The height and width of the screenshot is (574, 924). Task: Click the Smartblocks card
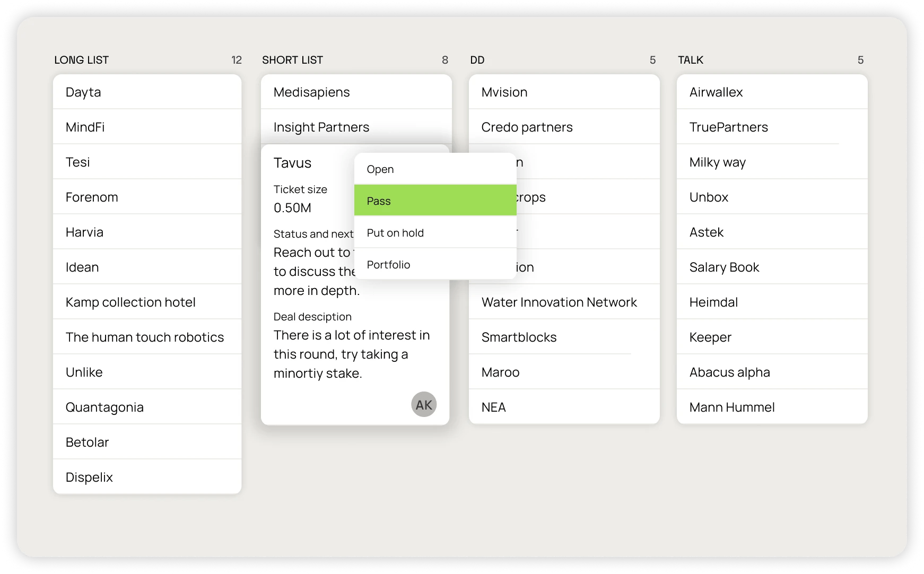(x=564, y=337)
